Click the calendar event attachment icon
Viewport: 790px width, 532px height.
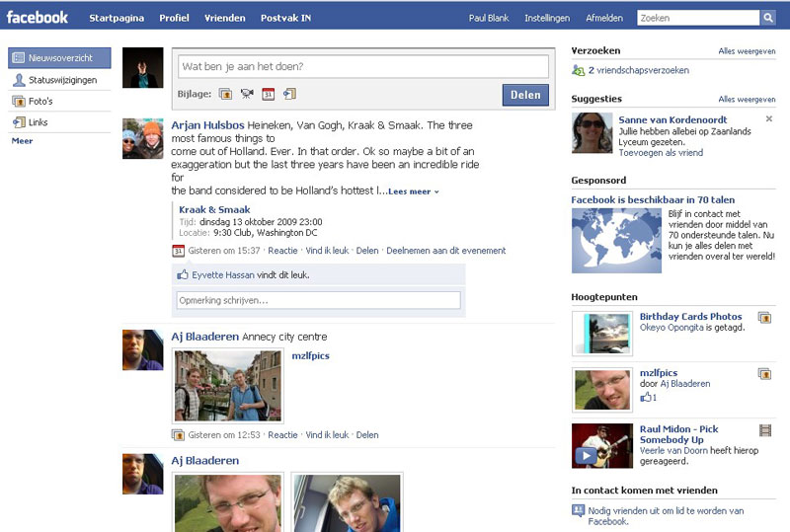268,95
